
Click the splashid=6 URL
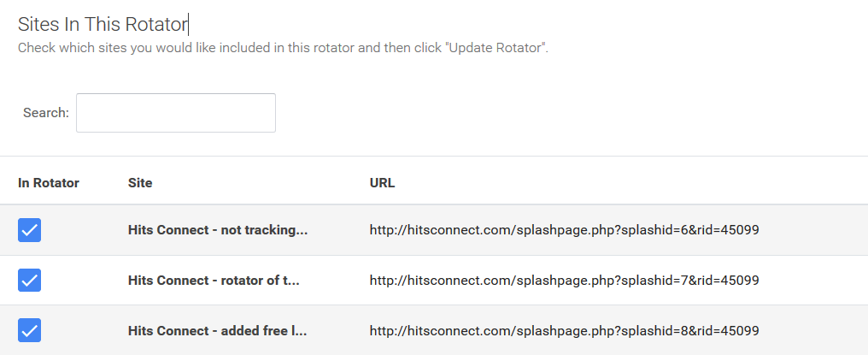point(564,230)
